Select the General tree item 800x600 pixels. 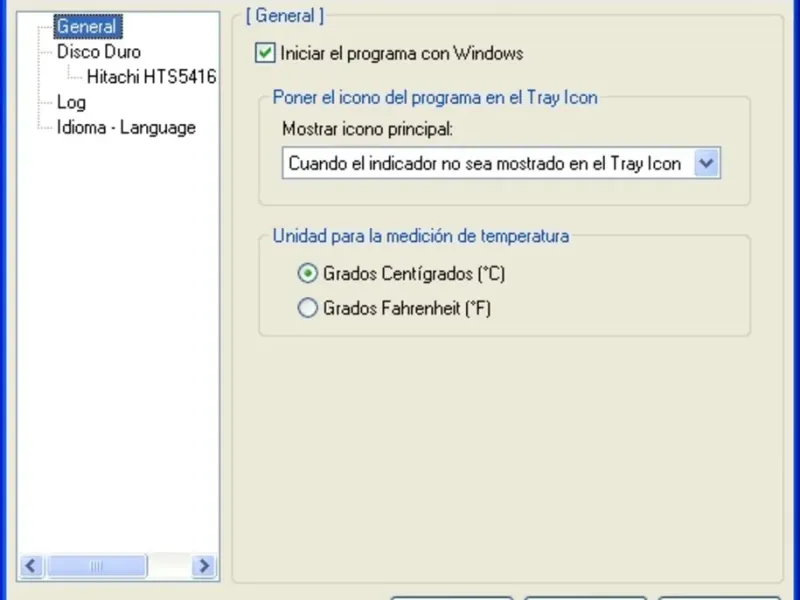pos(88,27)
